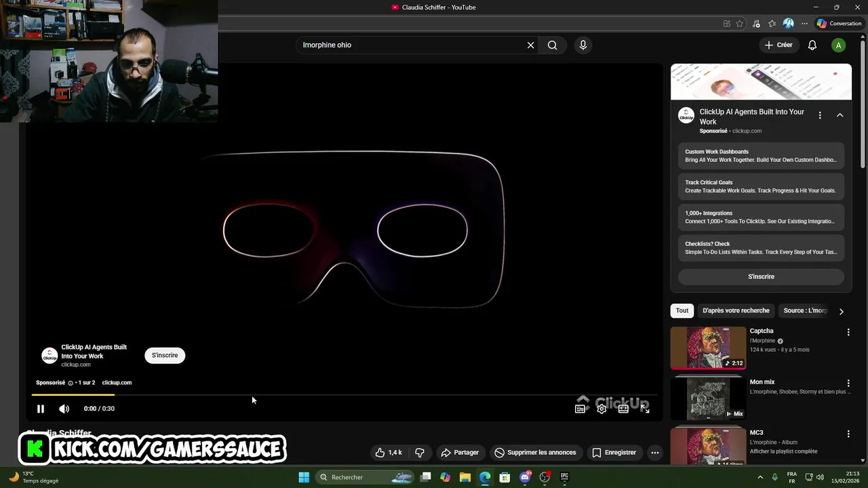Seek on the ad progress bar

(x=344, y=394)
